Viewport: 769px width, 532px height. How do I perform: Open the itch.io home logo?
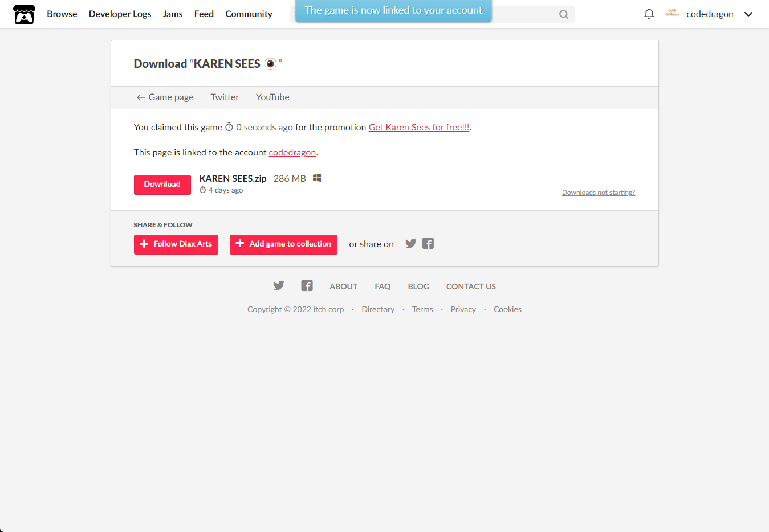pyautogui.click(x=24, y=14)
